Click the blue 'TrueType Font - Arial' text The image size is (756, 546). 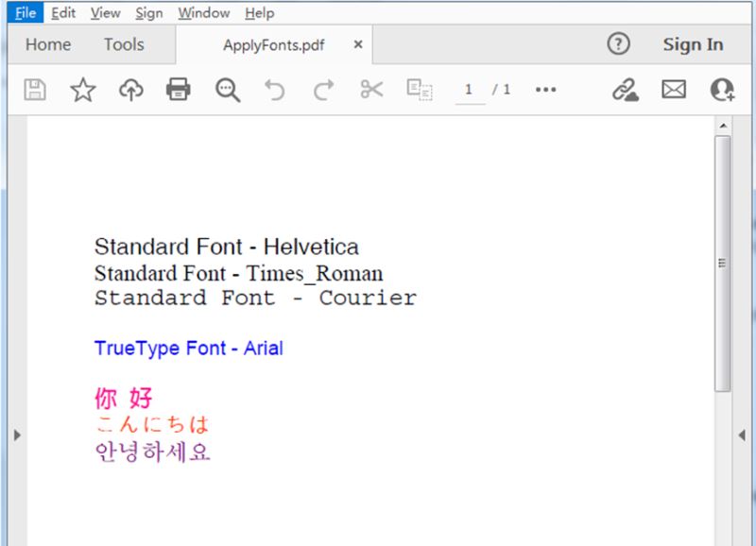click(x=188, y=349)
